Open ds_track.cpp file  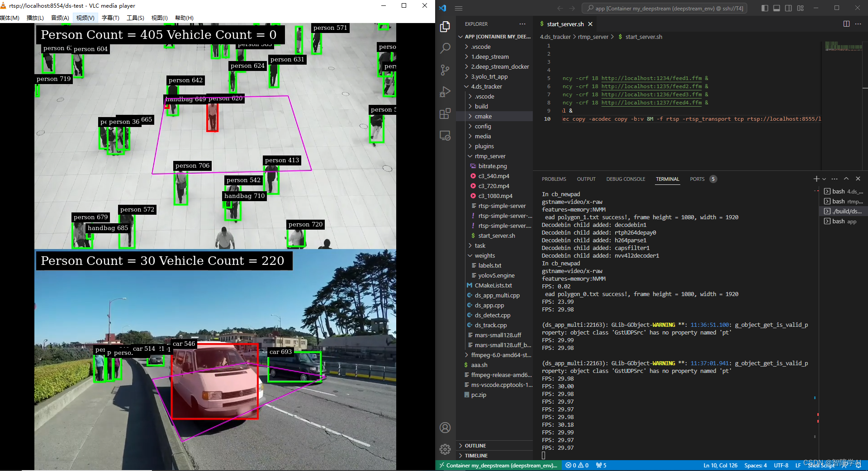(x=494, y=325)
